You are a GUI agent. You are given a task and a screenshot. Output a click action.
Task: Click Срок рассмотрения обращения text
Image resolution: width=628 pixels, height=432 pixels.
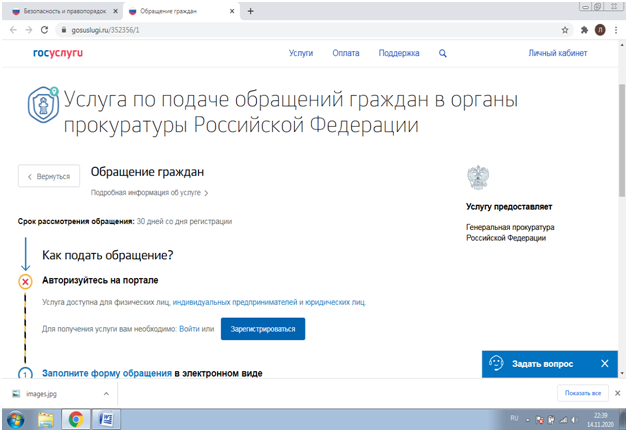(76, 221)
